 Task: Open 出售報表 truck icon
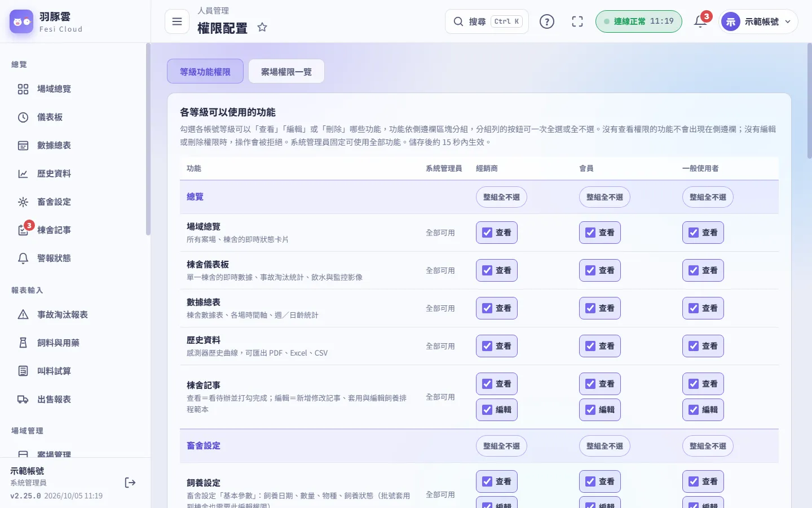(23, 400)
